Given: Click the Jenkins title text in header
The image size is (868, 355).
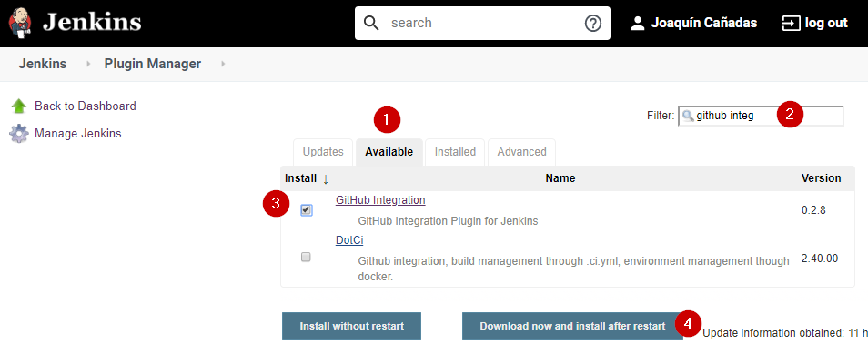Looking at the screenshot, I should click(x=92, y=23).
